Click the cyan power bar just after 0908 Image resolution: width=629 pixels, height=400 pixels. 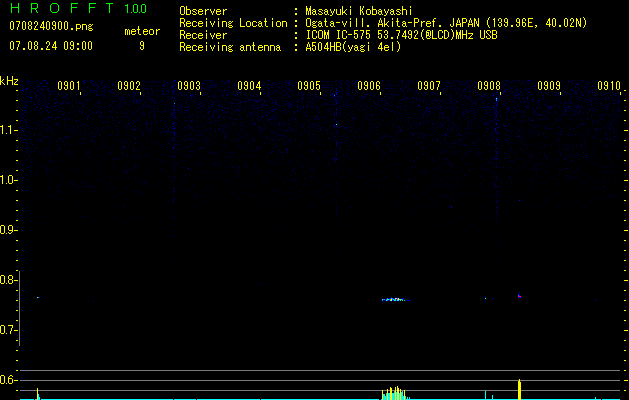tap(485, 395)
